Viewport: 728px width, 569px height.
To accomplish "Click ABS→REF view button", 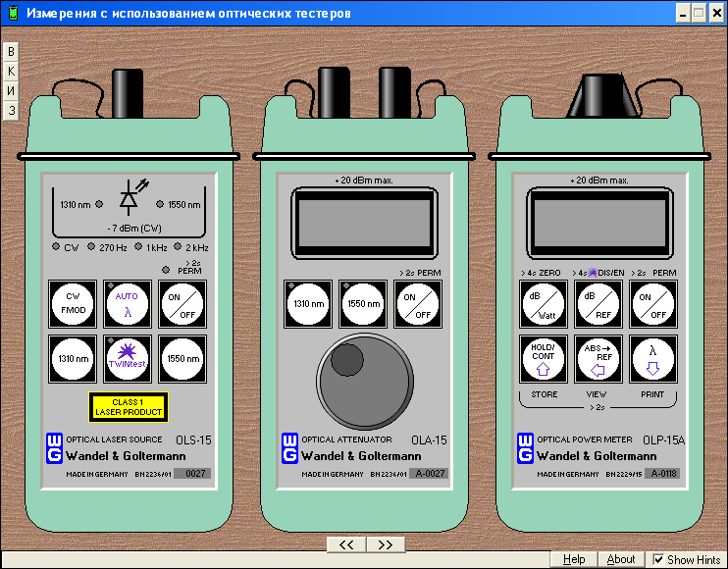I will click(598, 359).
